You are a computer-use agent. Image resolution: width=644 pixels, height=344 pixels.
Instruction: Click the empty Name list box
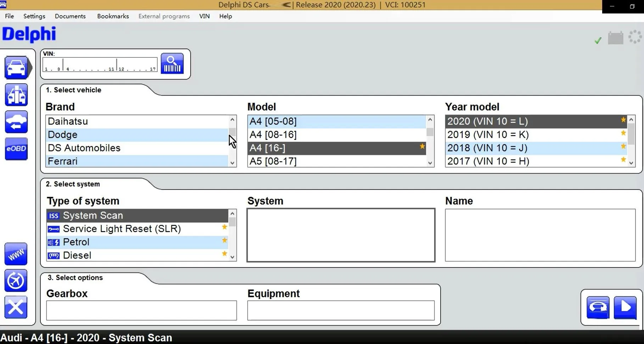coord(540,235)
